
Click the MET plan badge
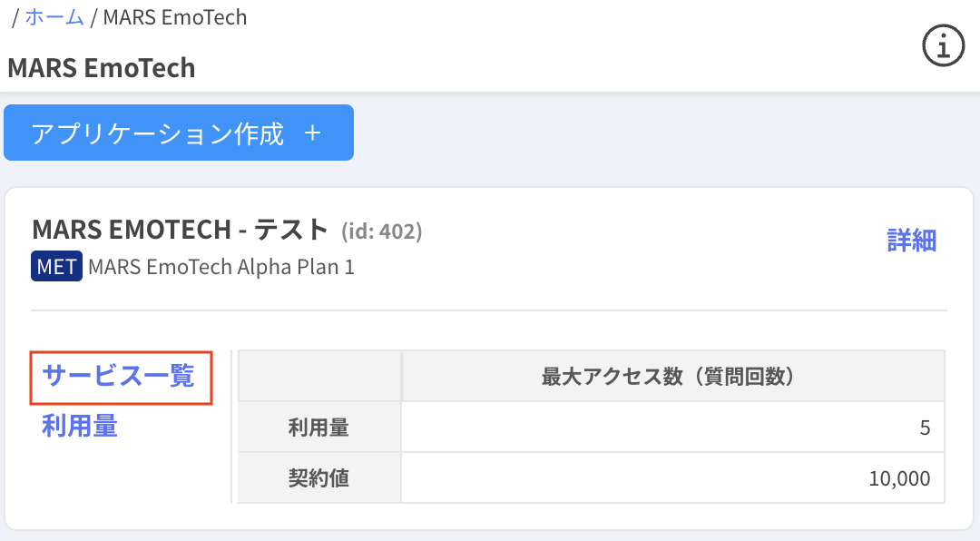[56, 267]
